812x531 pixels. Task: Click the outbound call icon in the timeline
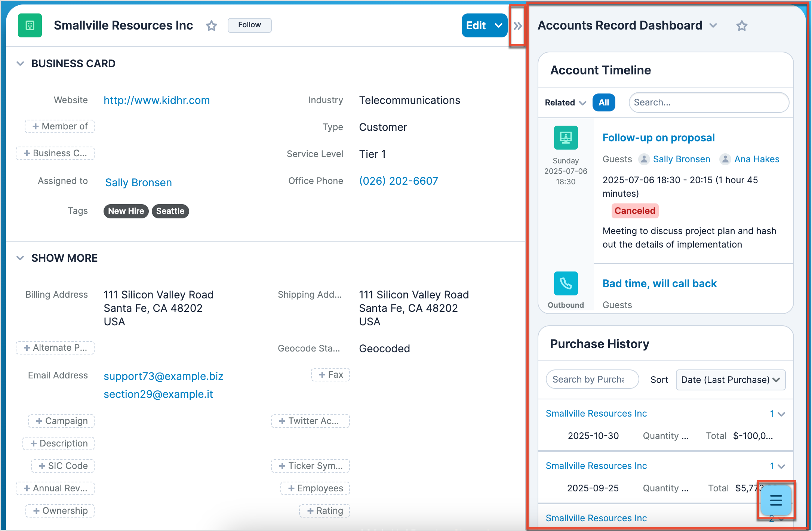[x=566, y=283]
